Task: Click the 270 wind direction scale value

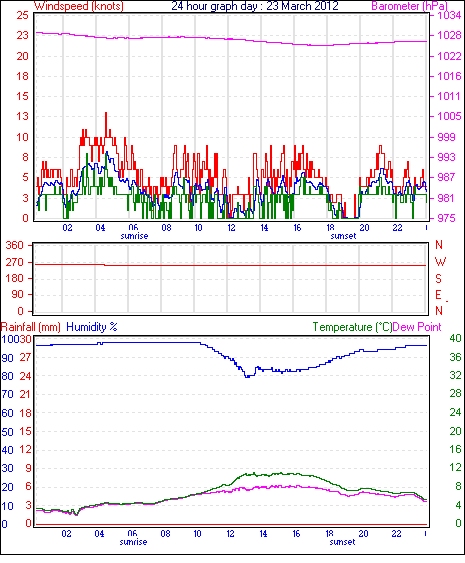Action: click(x=14, y=262)
